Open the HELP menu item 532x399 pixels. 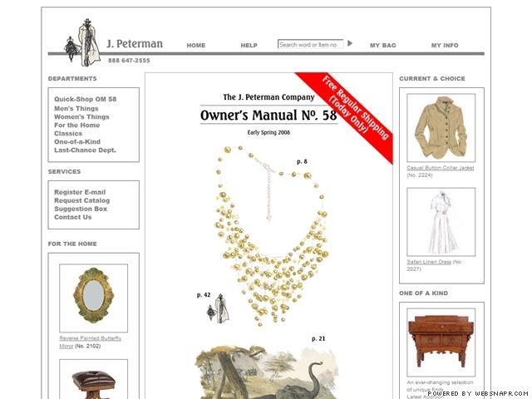(x=249, y=45)
